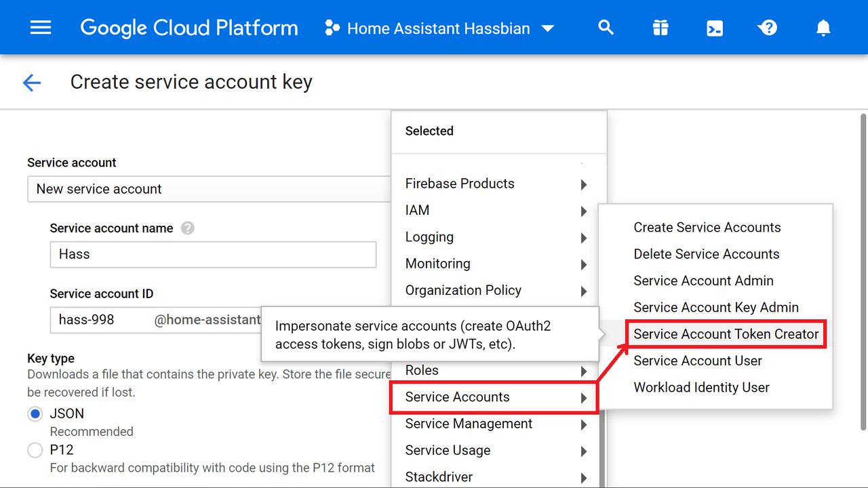Choose the Stackdriver category
Screen dimensions: 868x488
coord(439,477)
